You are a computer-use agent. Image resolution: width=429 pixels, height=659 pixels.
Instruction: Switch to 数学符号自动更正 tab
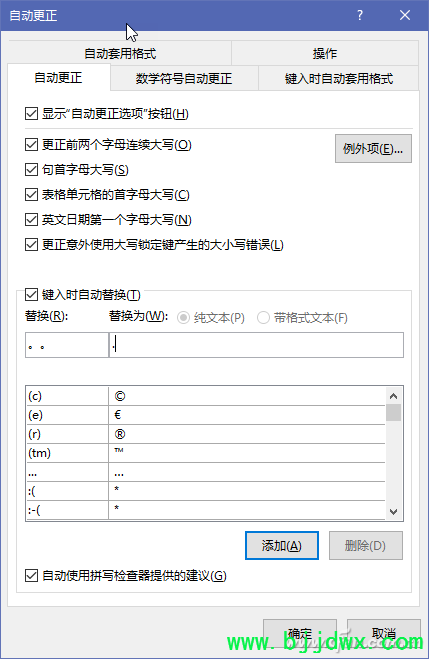coord(184,79)
